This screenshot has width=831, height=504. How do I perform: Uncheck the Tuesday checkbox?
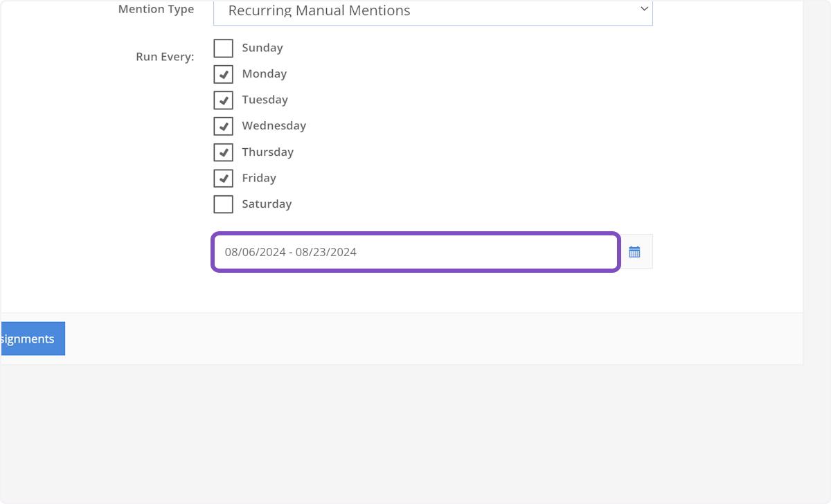tap(223, 100)
